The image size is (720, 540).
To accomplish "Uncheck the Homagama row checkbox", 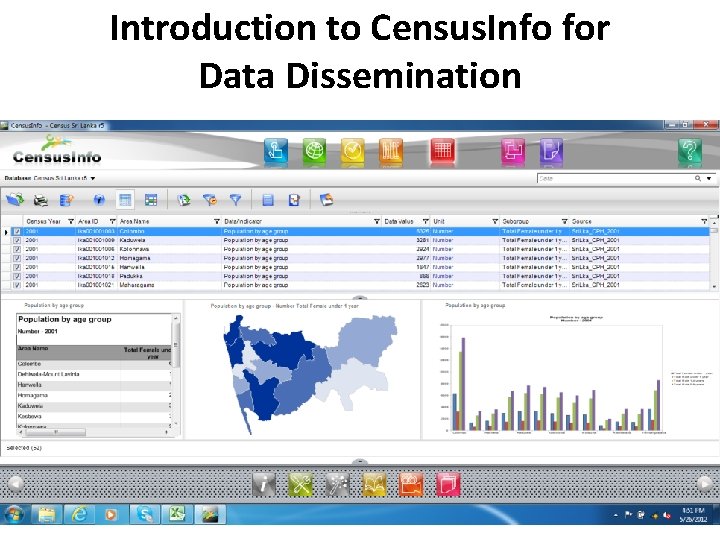I will [17, 258].
